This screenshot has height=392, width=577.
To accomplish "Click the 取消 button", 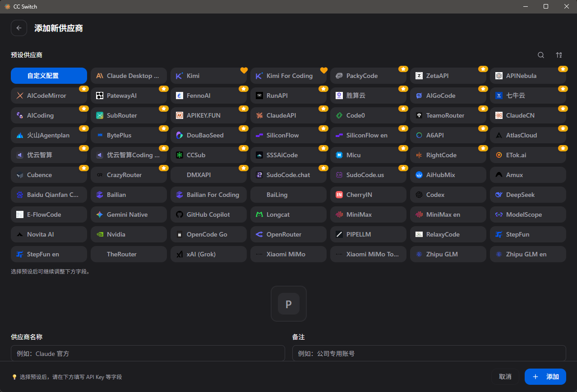I will pyautogui.click(x=505, y=377).
